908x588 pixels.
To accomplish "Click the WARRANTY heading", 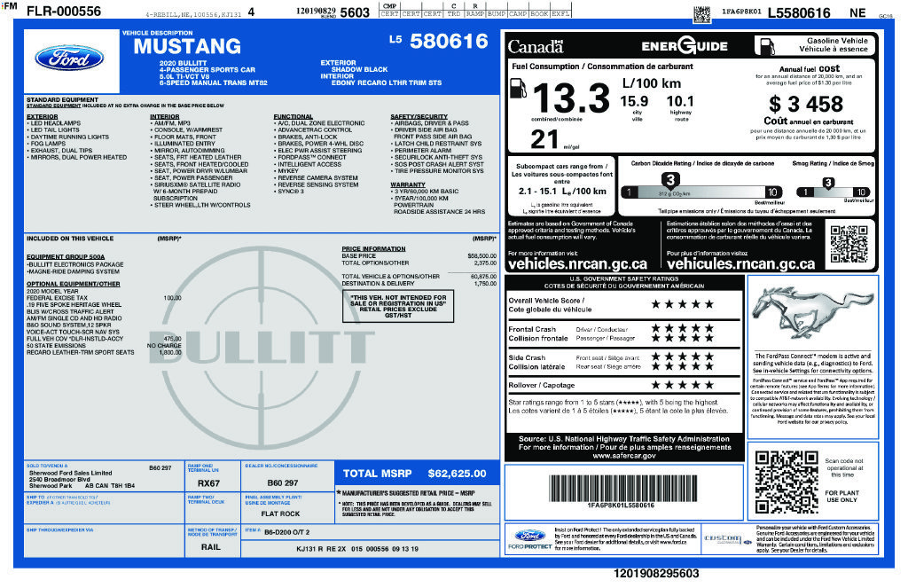I will tap(408, 184).
